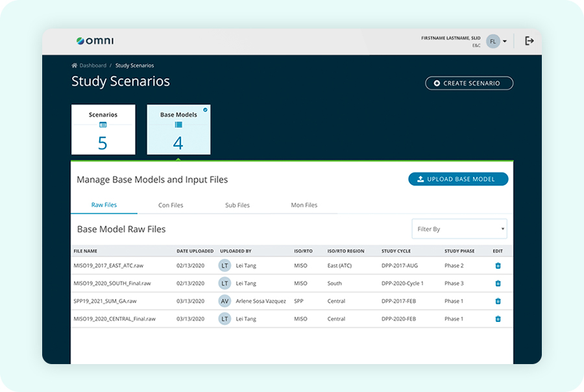Click the ISO/RTO Region column header
Image resolution: width=584 pixels, height=392 pixels.
[346, 251]
